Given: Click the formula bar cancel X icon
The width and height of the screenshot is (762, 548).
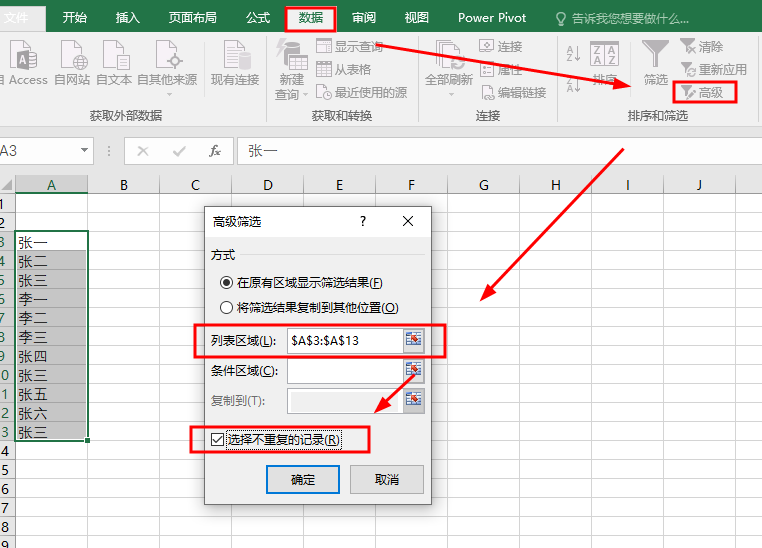Looking at the screenshot, I should [143, 151].
